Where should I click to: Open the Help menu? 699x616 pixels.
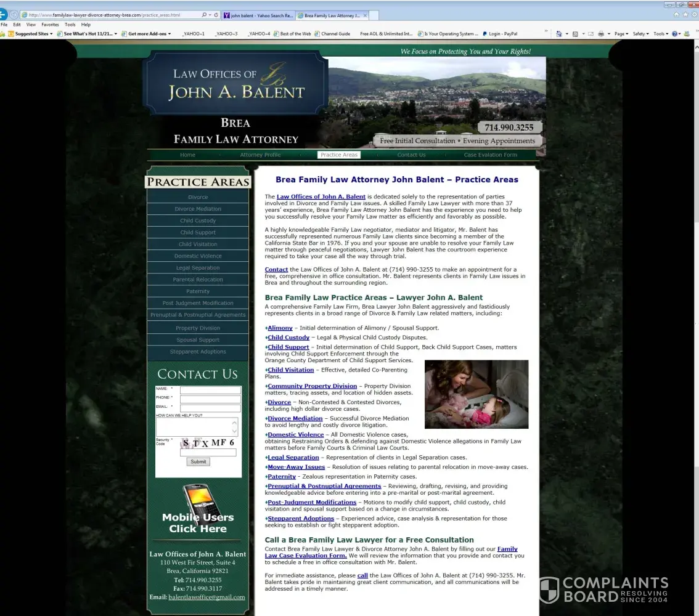point(86,25)
